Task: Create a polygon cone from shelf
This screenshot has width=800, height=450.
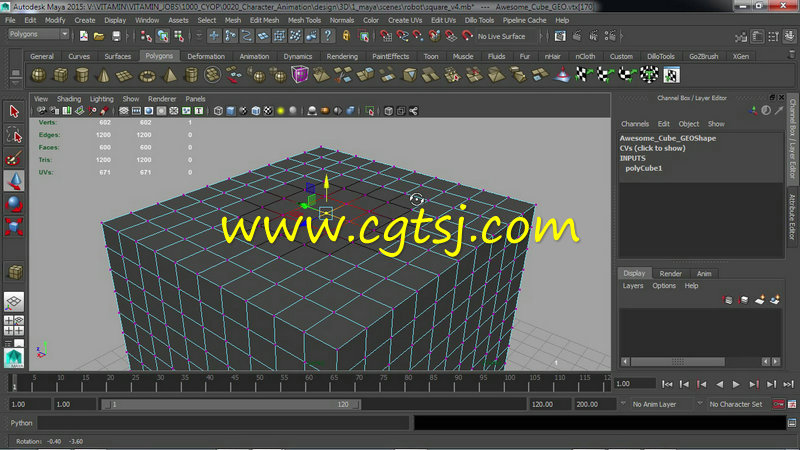Action: [x=103, y=76]
